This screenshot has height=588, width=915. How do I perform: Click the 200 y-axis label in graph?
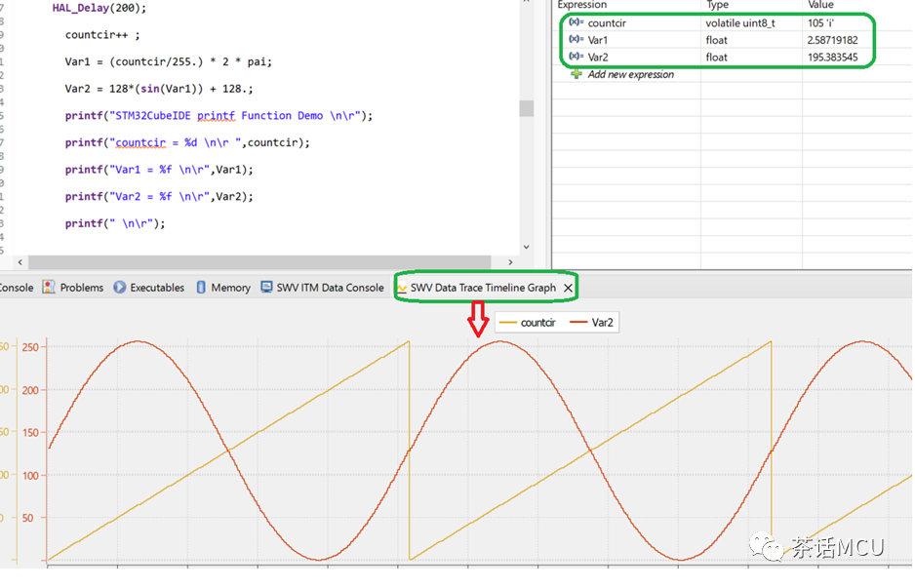(x=30, y=390)
